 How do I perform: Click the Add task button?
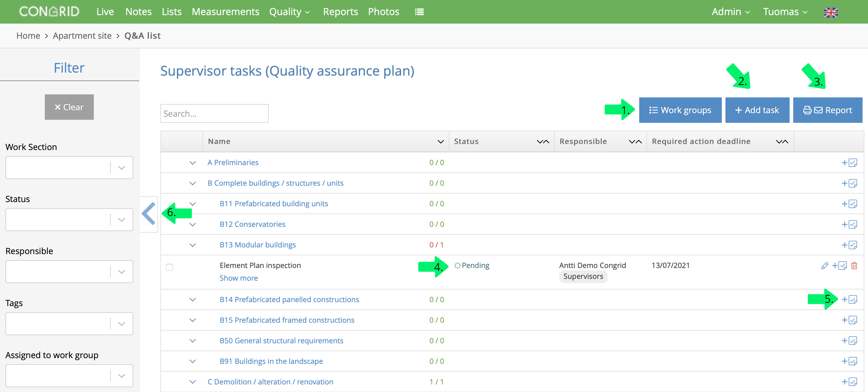pyautogui.click(x=757, y=110)
